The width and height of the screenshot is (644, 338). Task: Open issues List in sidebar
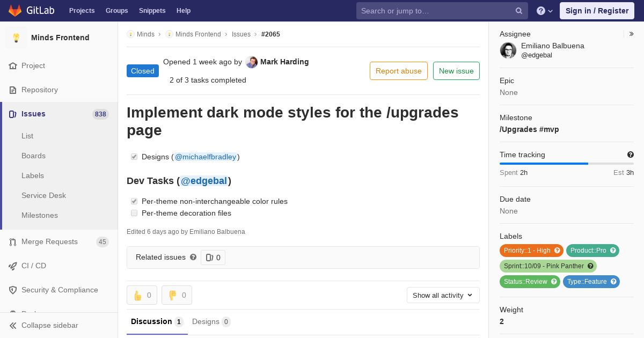click(x=27, y=136)
